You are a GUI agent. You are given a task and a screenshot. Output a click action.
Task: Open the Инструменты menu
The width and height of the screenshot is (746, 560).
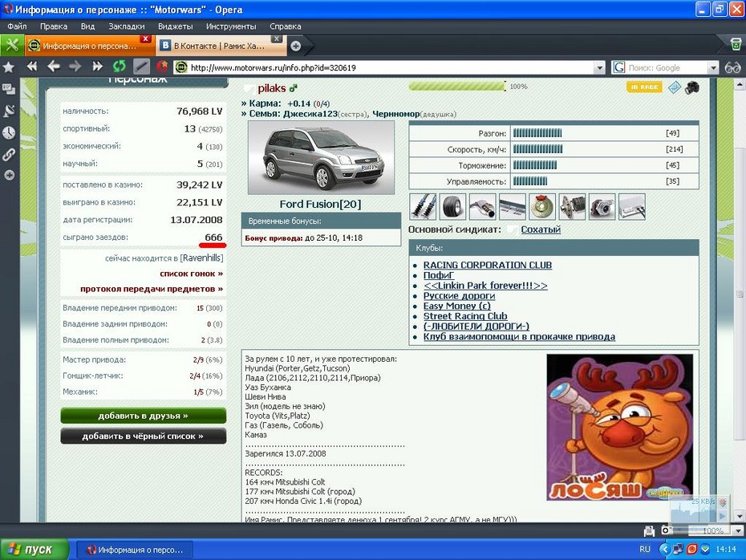(231, 26)
